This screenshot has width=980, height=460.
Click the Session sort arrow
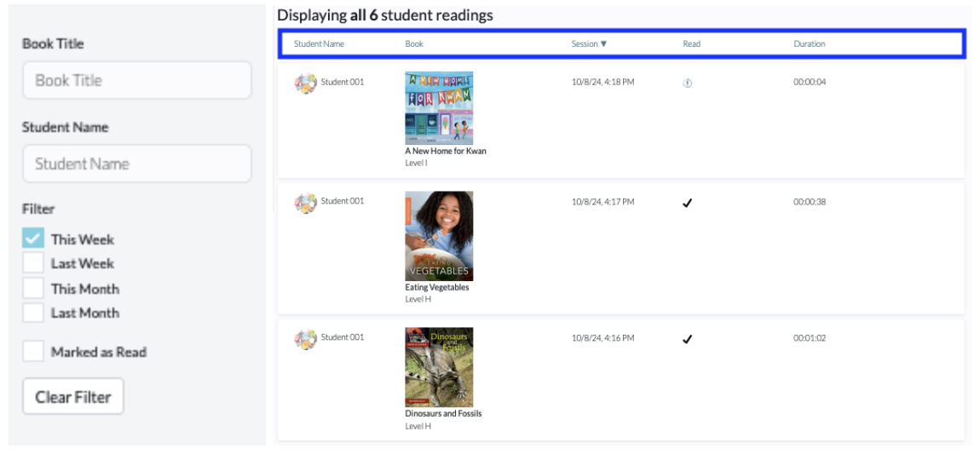pos(603,44)
